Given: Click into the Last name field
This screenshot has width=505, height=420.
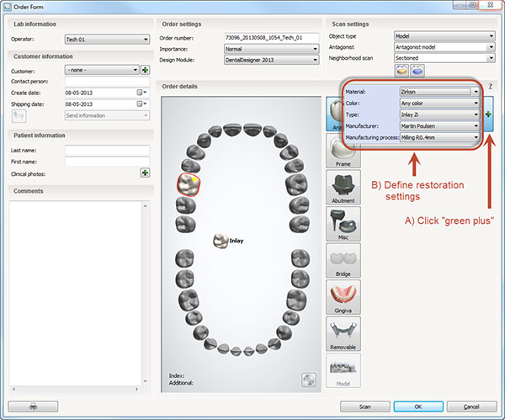Looking at the screenshot, I should [107, 151].
